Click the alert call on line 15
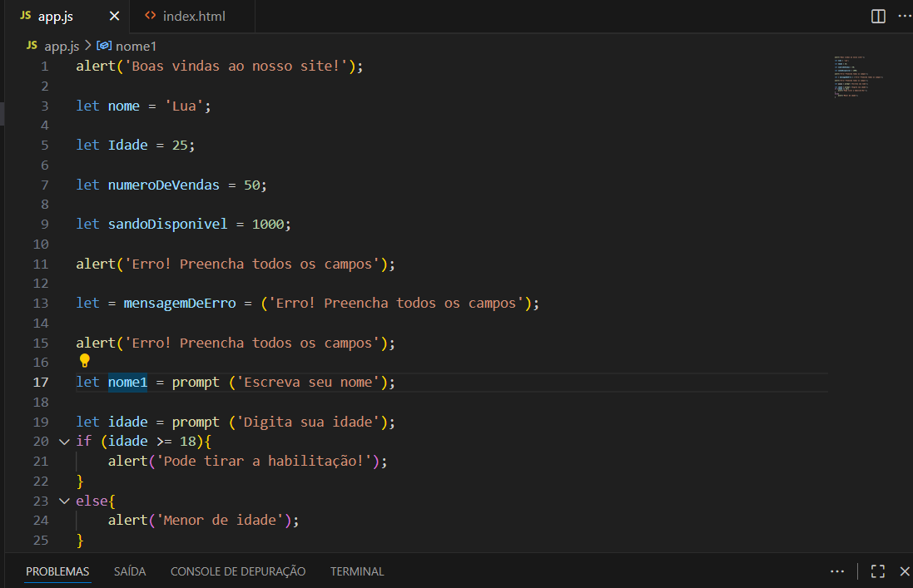This screenshot has height=588, width=913. tap(96, 343)
